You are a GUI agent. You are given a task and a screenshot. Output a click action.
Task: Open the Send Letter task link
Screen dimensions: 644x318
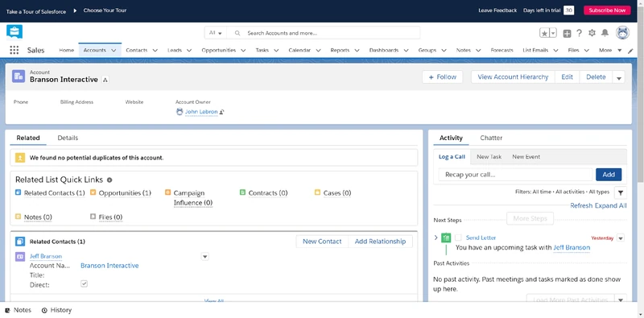481,237
